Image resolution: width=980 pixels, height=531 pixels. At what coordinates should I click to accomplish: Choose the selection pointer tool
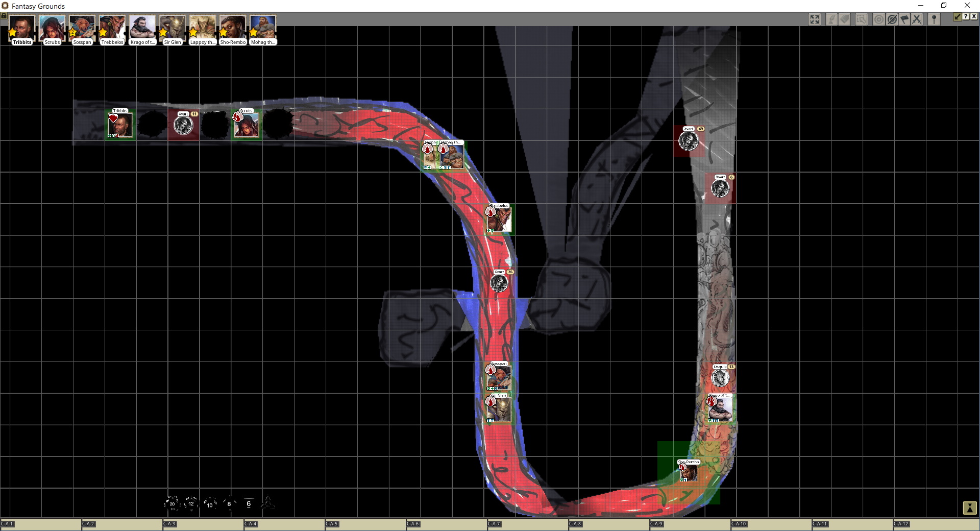pos(862,19)
